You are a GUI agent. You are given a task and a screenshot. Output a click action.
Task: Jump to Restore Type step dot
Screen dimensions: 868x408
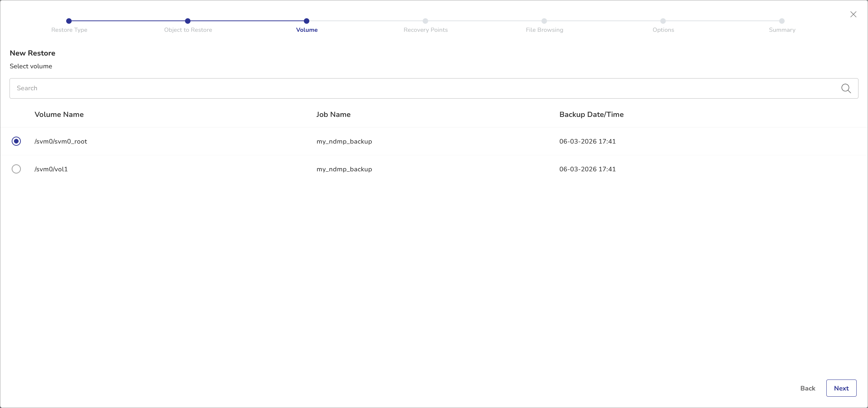69,21
